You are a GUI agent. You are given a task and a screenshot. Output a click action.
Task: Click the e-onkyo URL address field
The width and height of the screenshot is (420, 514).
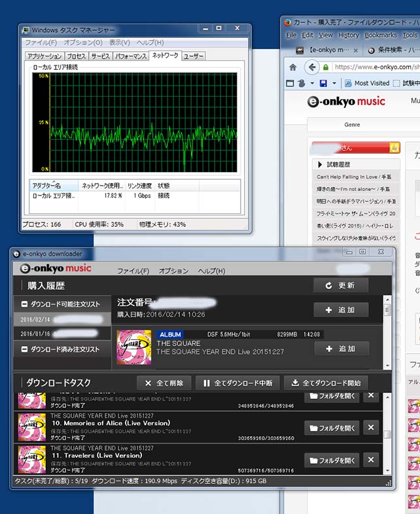(x=376, y=67)
